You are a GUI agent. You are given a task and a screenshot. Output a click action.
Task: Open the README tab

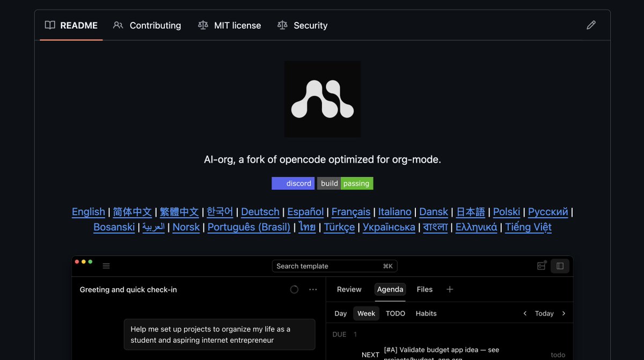click(71, 25)
